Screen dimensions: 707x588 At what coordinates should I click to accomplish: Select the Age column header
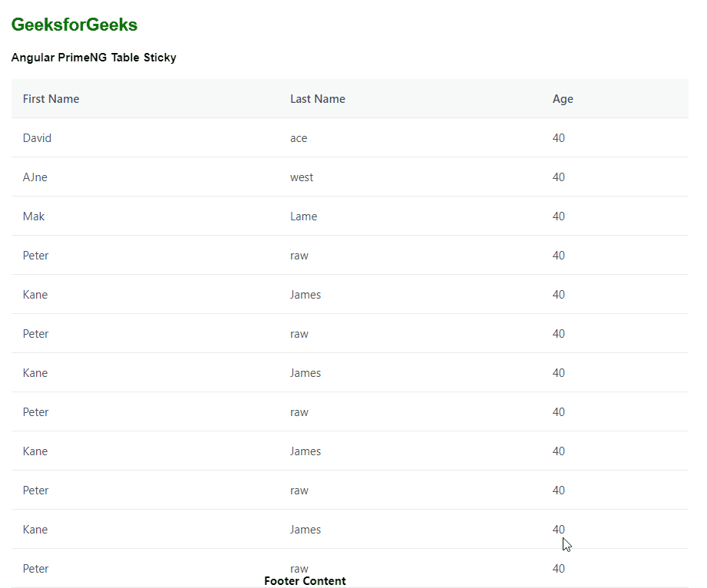coord(563,98)
